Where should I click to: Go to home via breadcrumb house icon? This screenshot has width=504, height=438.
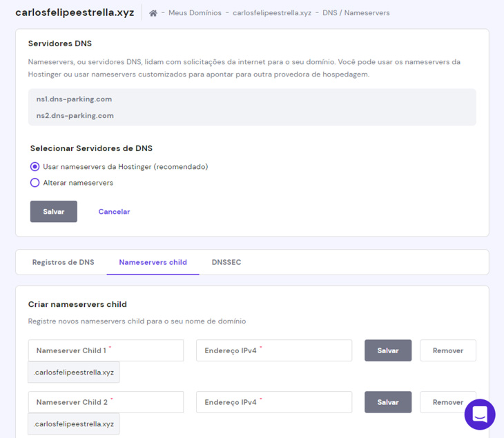(153, 13)
